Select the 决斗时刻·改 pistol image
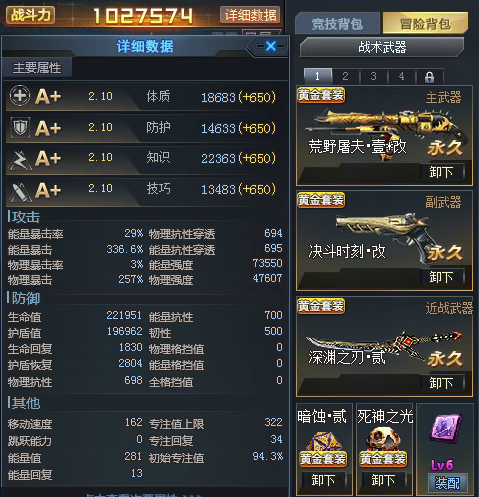Viewport: 479px width, 497px height. pos(382,234)
